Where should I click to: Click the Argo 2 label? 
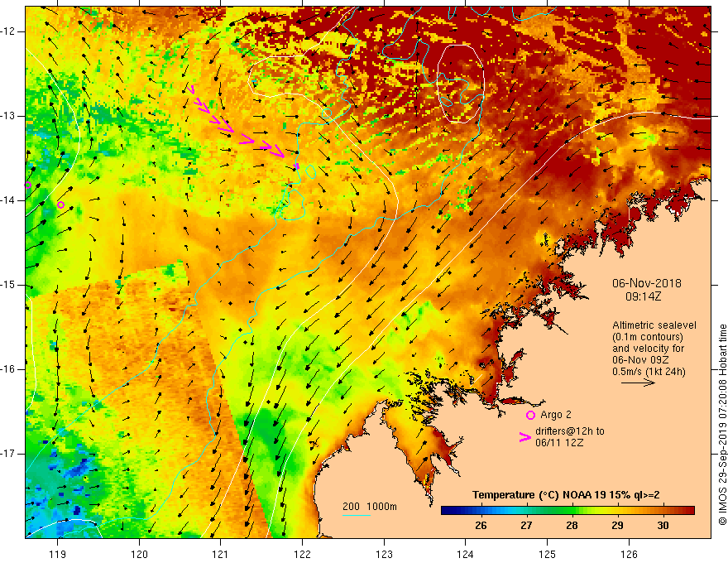pos(555,415)
